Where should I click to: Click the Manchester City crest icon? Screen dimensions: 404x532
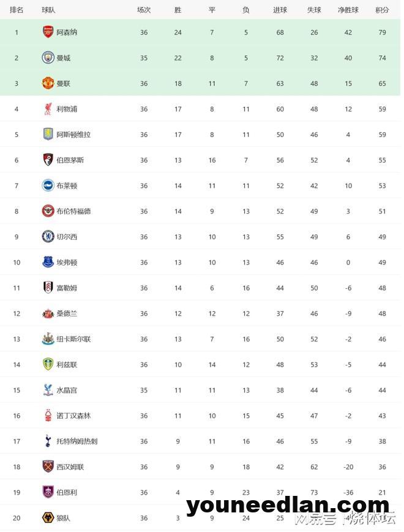48,58
